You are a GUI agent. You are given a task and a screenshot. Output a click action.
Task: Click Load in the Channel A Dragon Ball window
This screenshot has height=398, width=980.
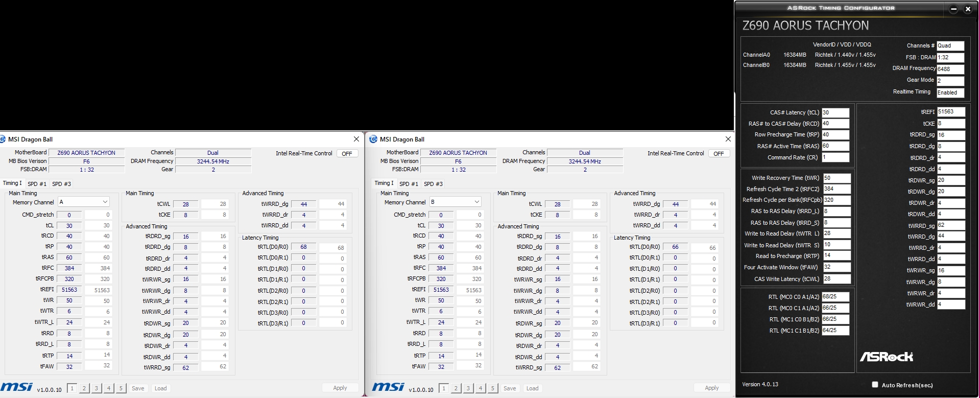[161, 388]
